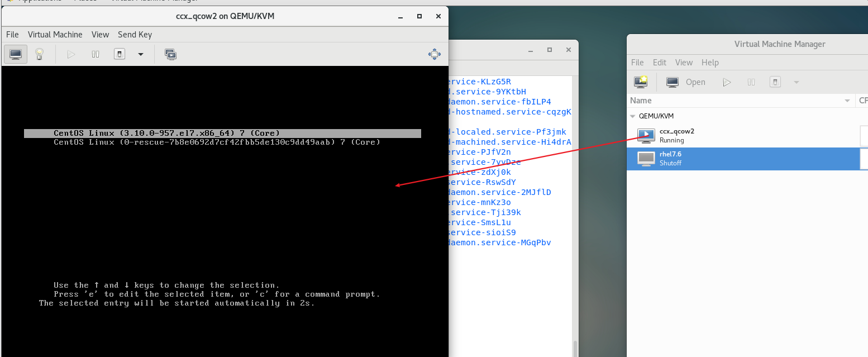Click the Shut Down toolbar icon
This screenshot has height=357, width=868.
[x=120, y=54]
